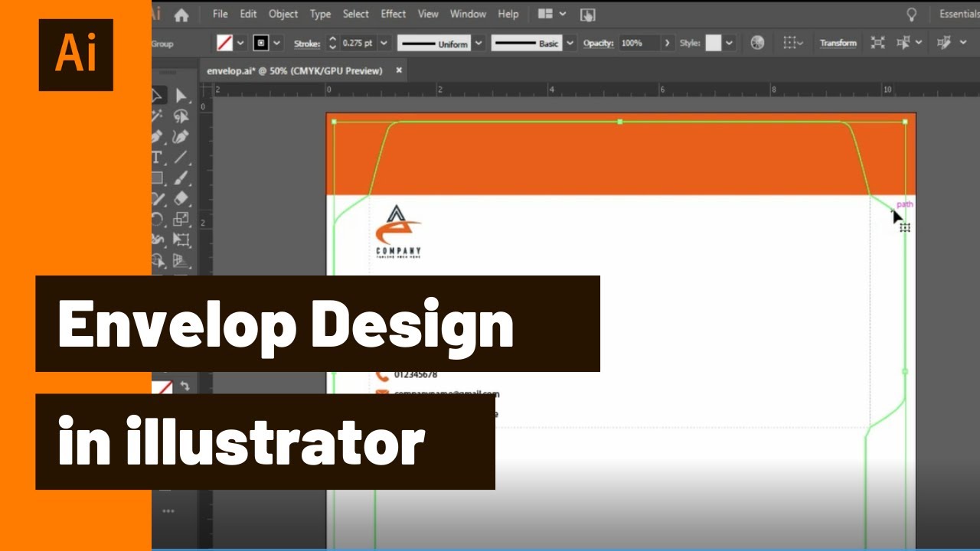Open the graphic Style dropdown arrow
This screenshot has width=980, height=551.
(x=729, y=44)
